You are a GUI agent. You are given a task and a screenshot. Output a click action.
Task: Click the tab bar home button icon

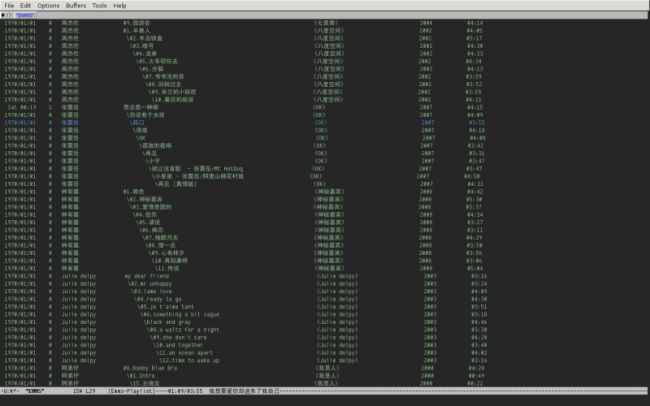pos(3,15)
